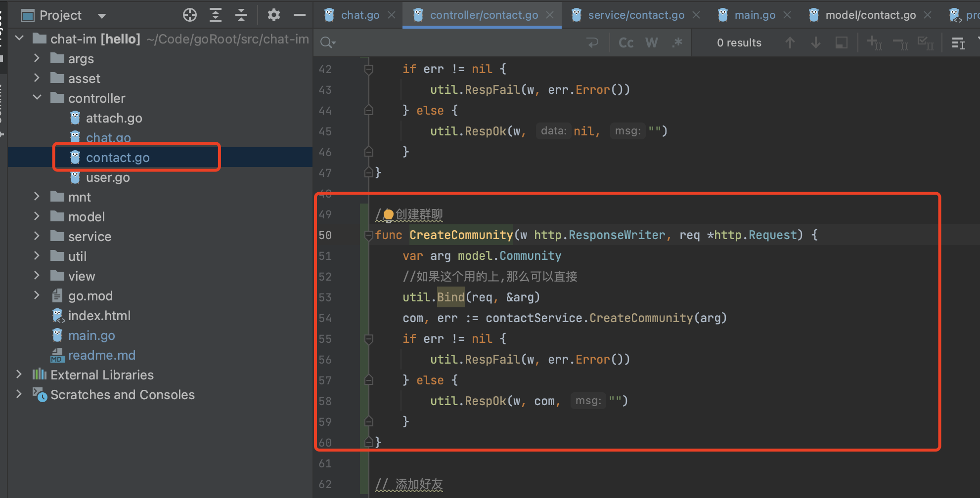Screen dimensions: 980x498
Task: Close the chat.go editor tab
Action: 391,15
